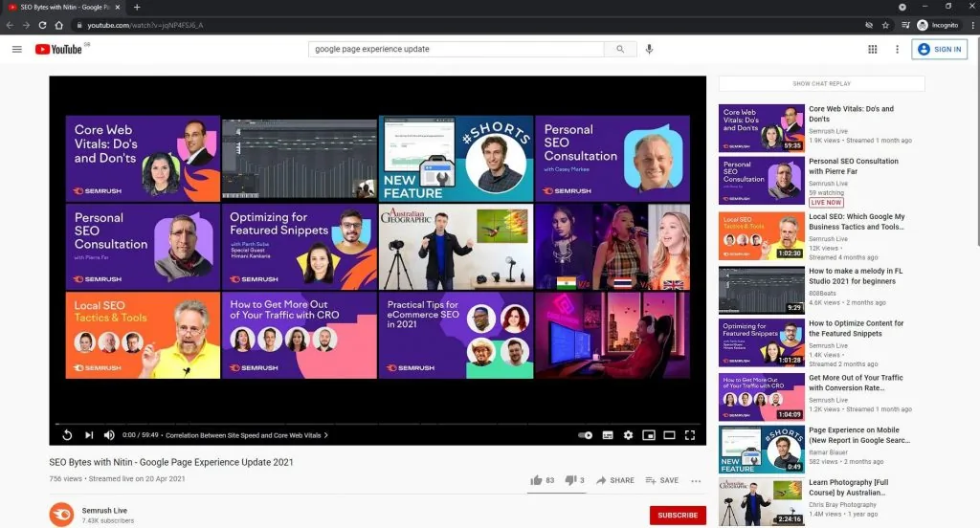
Task: Click SHOW CHAT REPLAY button
Action: pos(821,84)
